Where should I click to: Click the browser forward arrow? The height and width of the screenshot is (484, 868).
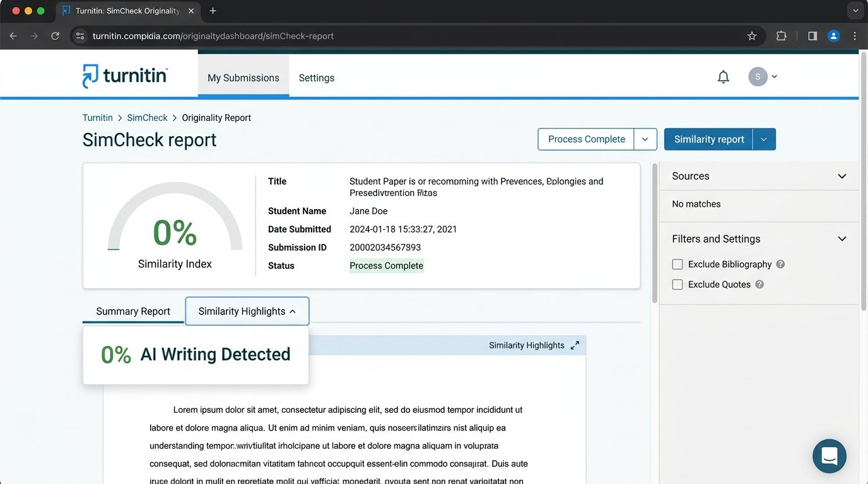point(34,36)
